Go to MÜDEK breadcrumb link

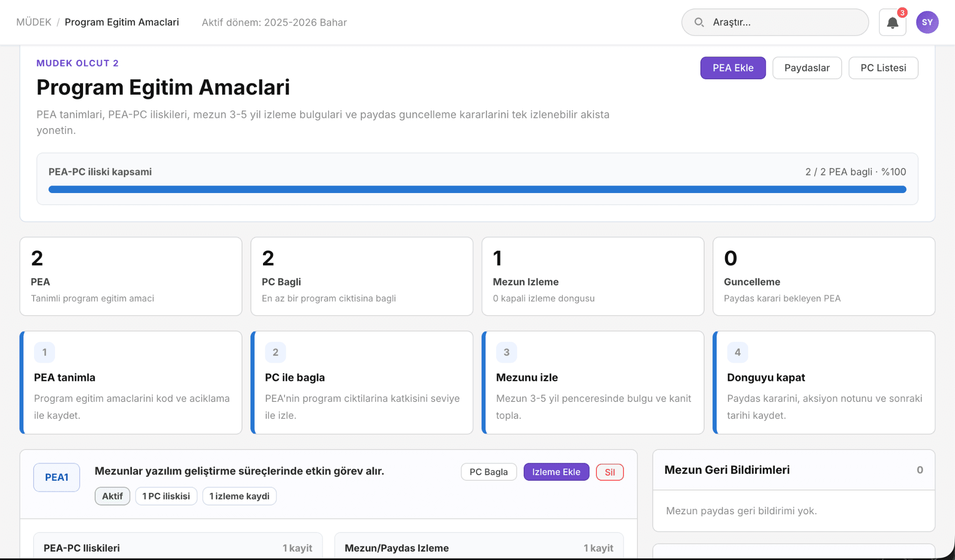click(x=34, y=22)
